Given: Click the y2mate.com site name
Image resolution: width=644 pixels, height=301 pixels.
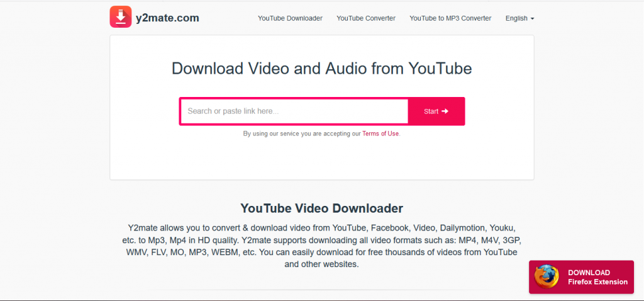Looking at the screenshot, I should pos(167,18).
